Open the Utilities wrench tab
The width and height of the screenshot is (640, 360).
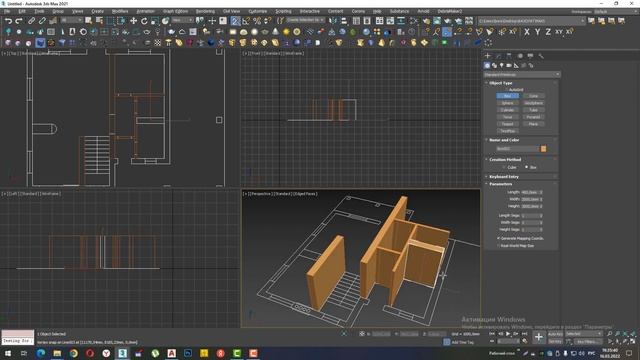click(541, 56)
